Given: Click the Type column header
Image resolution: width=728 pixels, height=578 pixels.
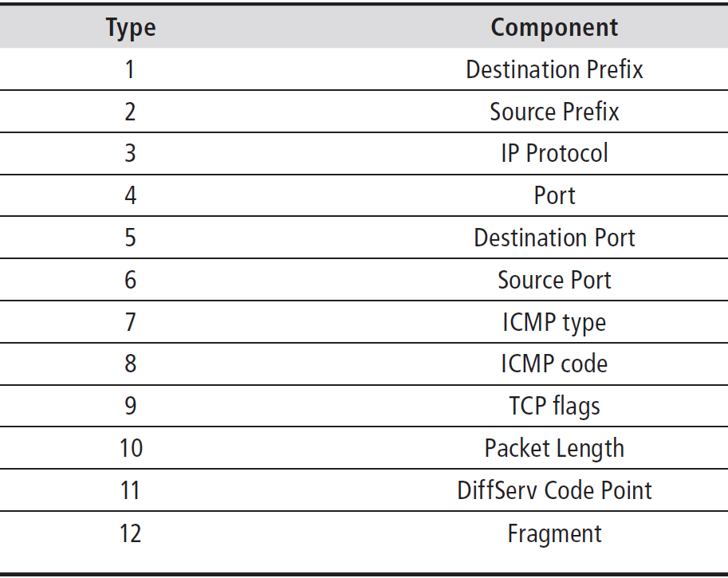Looking at the screenshot, I should [x=131, y=28].
